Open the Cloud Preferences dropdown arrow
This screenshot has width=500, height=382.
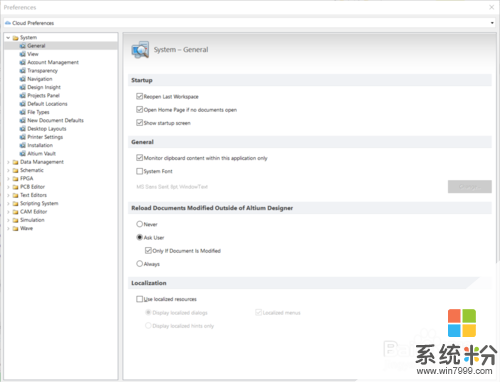pyautogui.click(x=492, y=23)
